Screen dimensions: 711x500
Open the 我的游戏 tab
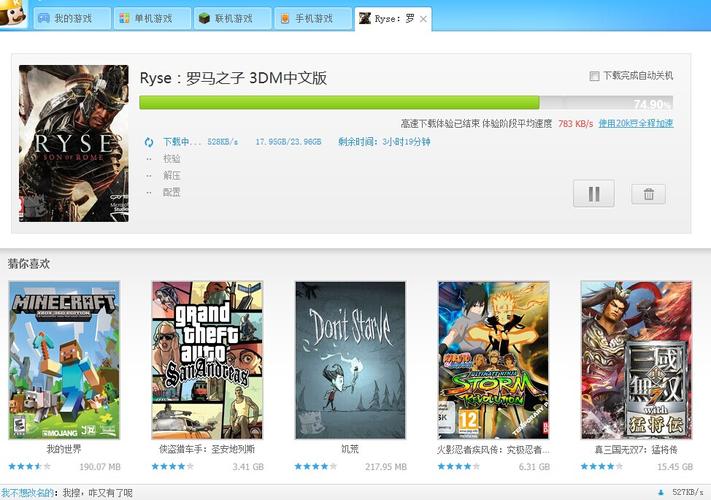tap(72, 19)
